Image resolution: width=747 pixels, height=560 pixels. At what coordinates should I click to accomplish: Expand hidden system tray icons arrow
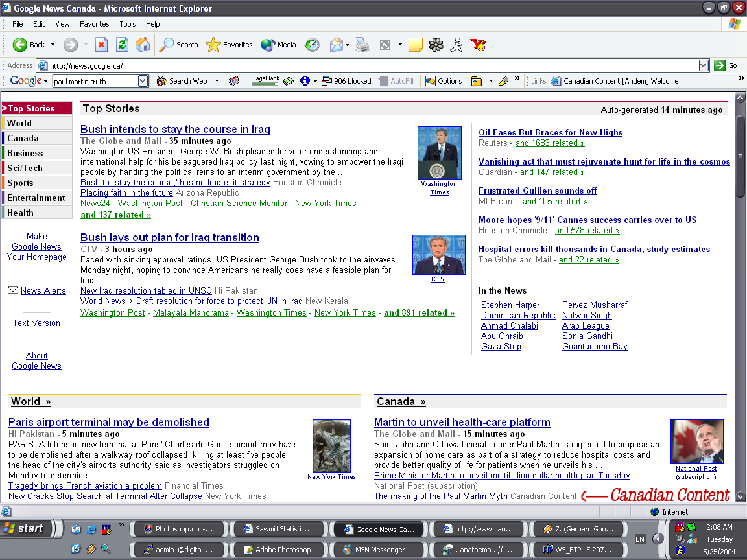(x=658, y=539)
